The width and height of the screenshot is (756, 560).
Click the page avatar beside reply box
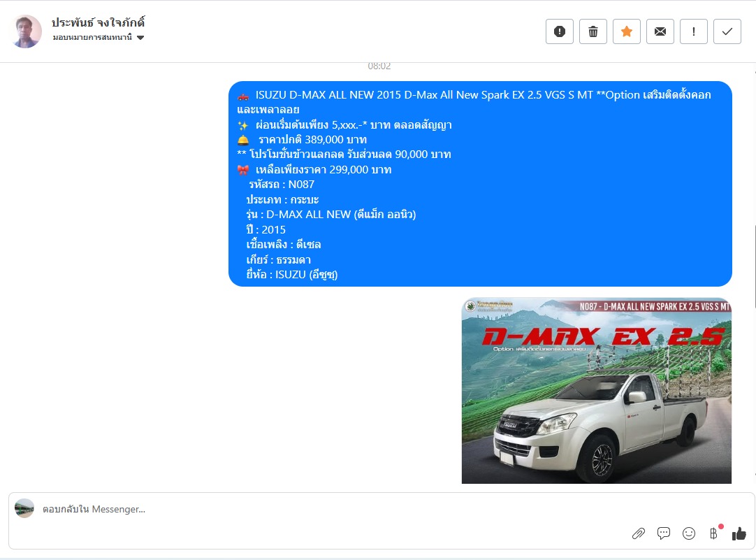24,508
